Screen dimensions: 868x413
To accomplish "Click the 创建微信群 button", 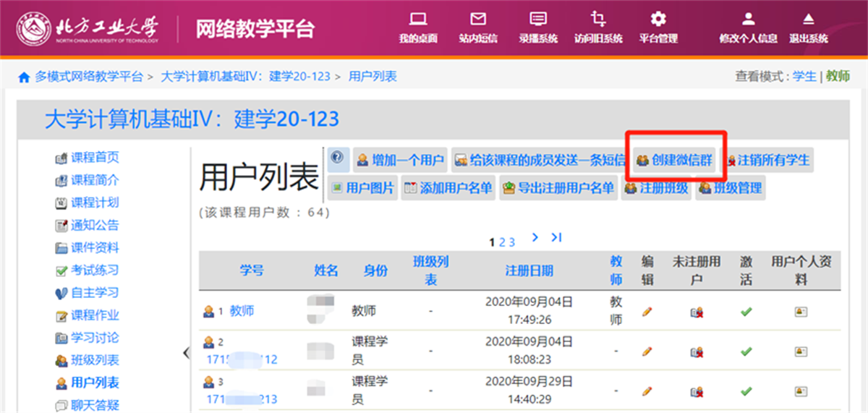I will coord(675,161).
